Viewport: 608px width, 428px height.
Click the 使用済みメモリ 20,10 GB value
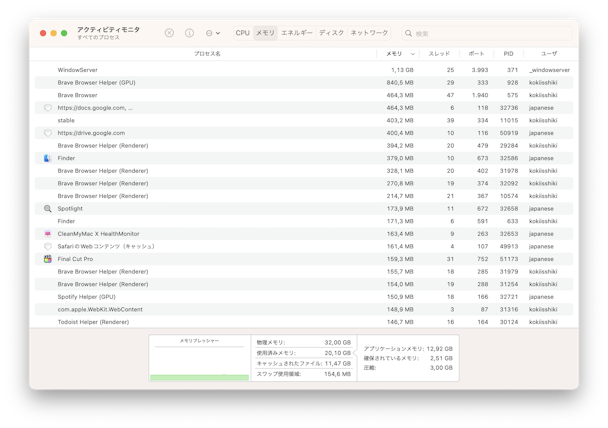[337, 353]
